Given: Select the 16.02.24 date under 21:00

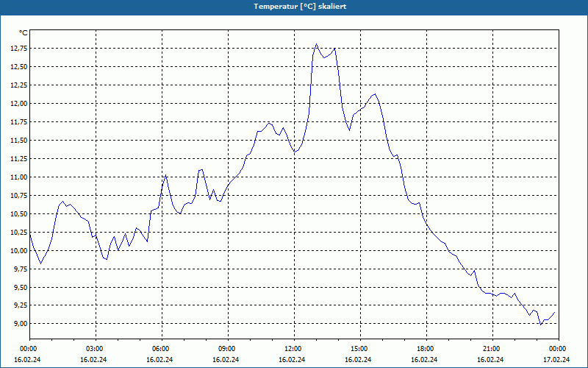Looking at the screenshot, I should (490, 359).
